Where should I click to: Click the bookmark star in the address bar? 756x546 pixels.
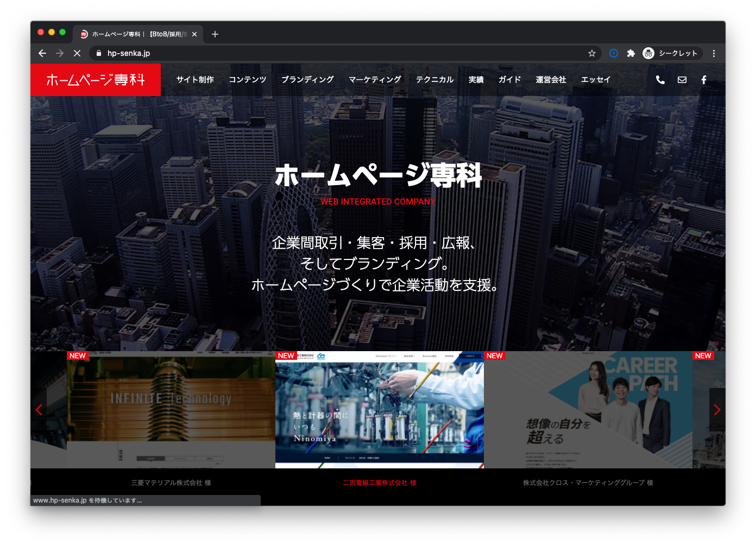[592, 53]
